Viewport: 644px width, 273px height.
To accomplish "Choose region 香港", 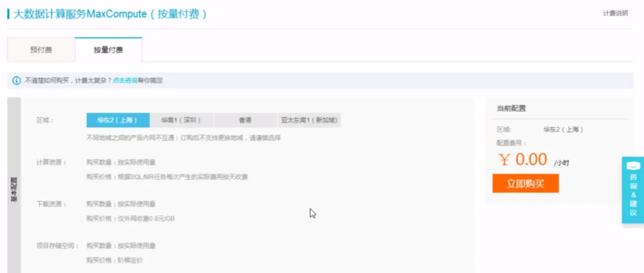I will pyautogui.click(x=245, y=120).
